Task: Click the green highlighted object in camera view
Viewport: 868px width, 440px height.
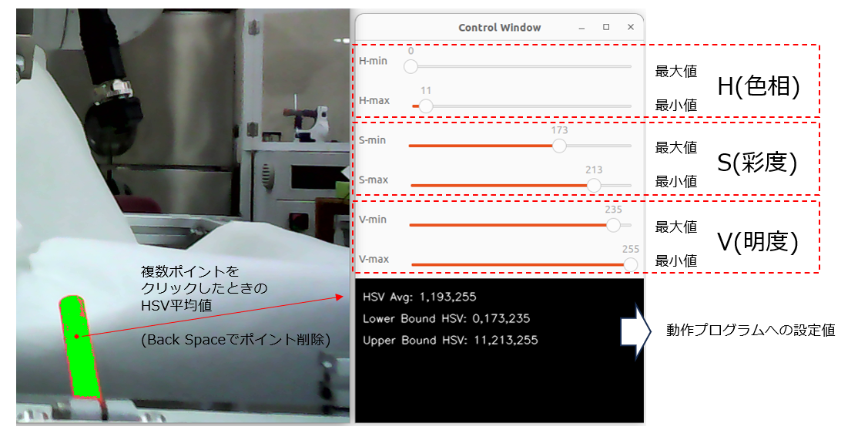Action: point(80,348)
